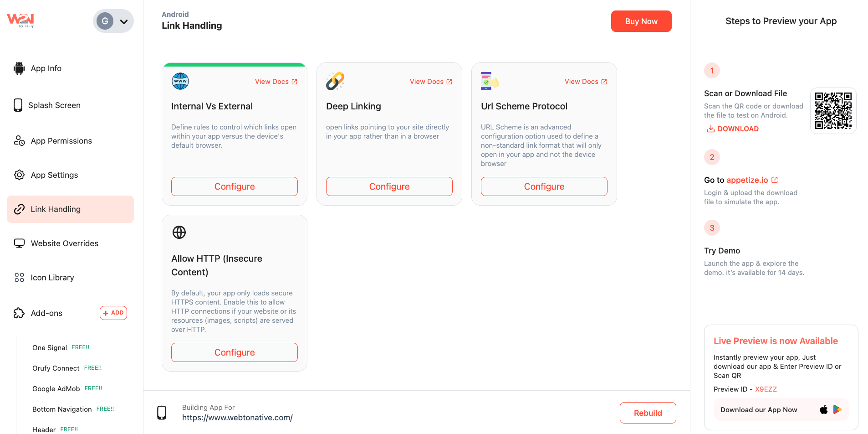Click the QR code image

(x=833, y=111)
